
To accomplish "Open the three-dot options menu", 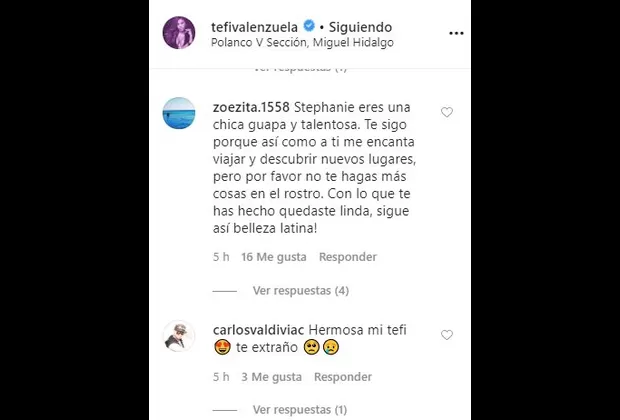I will click(x=456, y=33).
